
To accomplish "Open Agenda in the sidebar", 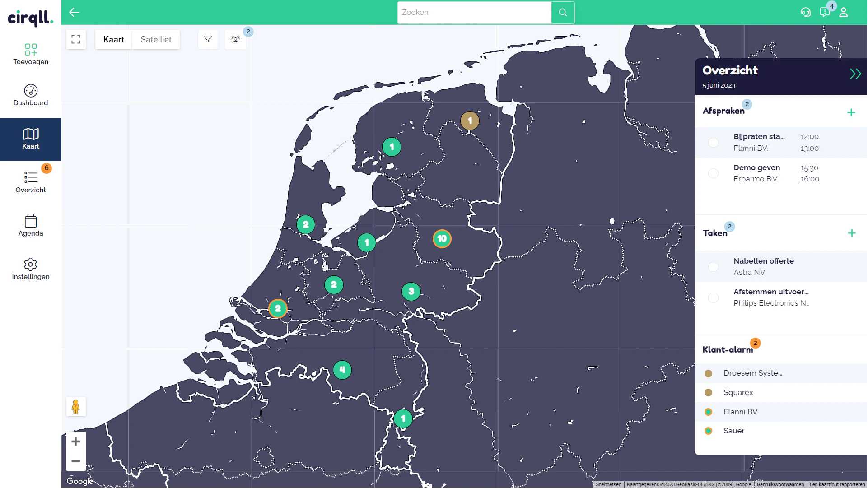I will [31, 226].
